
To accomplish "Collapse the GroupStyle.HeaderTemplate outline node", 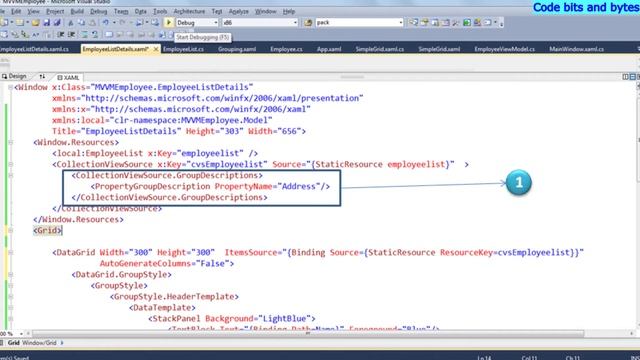I will point(10,296).
